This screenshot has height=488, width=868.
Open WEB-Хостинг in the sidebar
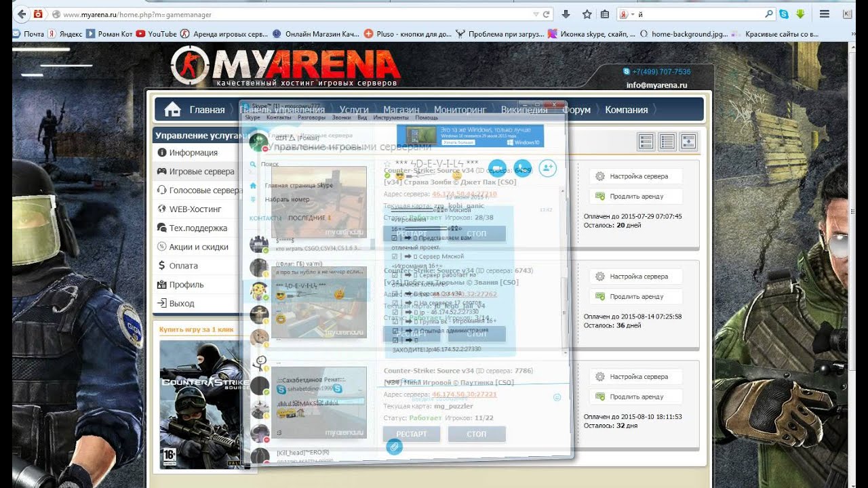point(194,209)
